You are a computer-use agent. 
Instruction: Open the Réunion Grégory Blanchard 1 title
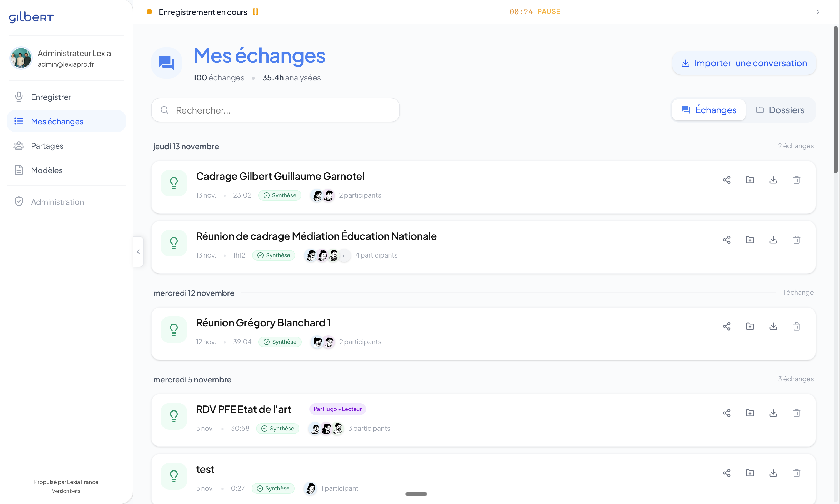(263, 323)
